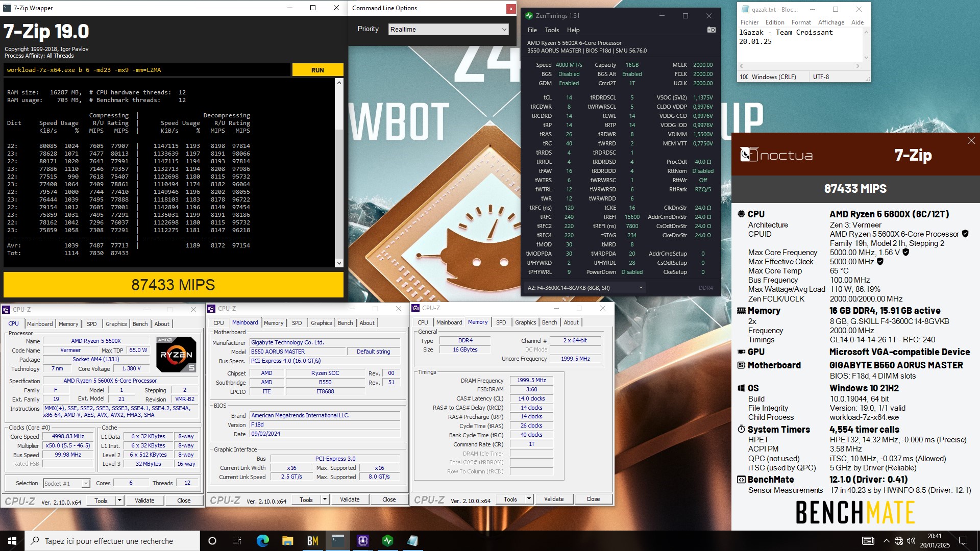
Task: Click Close button in CPU-Z Mainboard window
Action: 389,499
